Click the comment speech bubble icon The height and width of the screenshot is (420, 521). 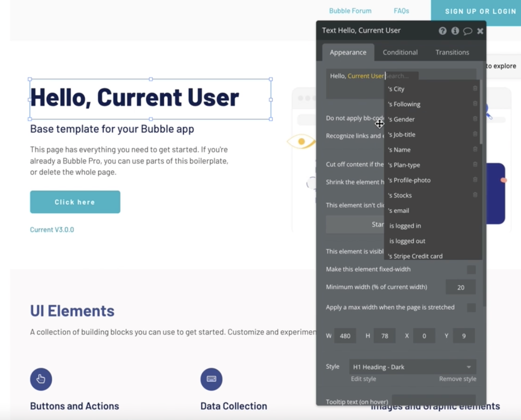point(467,31)
